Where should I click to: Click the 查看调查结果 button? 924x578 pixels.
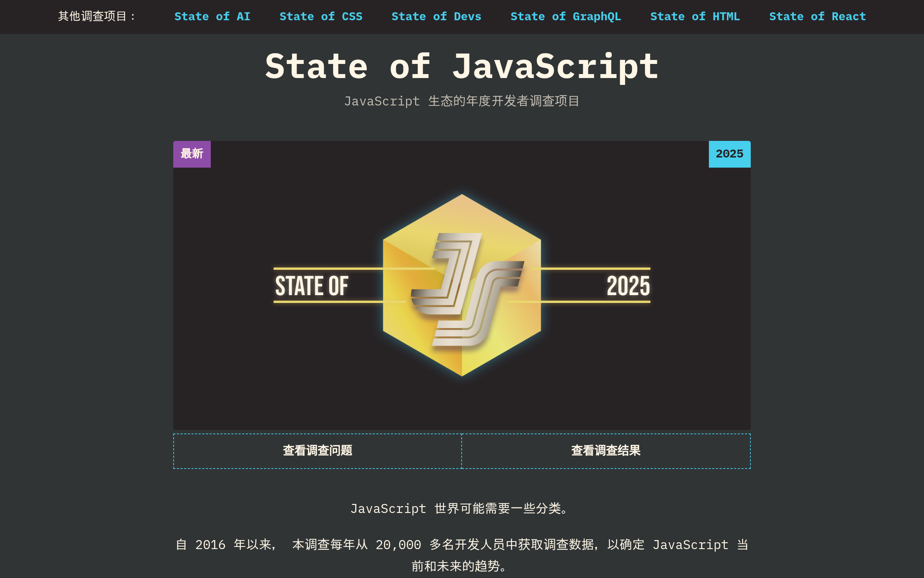tap(606, 451)
